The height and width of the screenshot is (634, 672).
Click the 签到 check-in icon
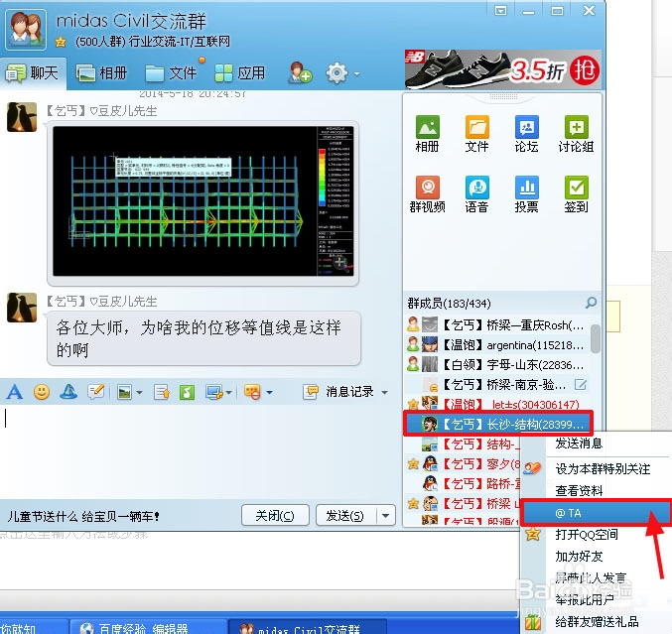tap(576, 194)
